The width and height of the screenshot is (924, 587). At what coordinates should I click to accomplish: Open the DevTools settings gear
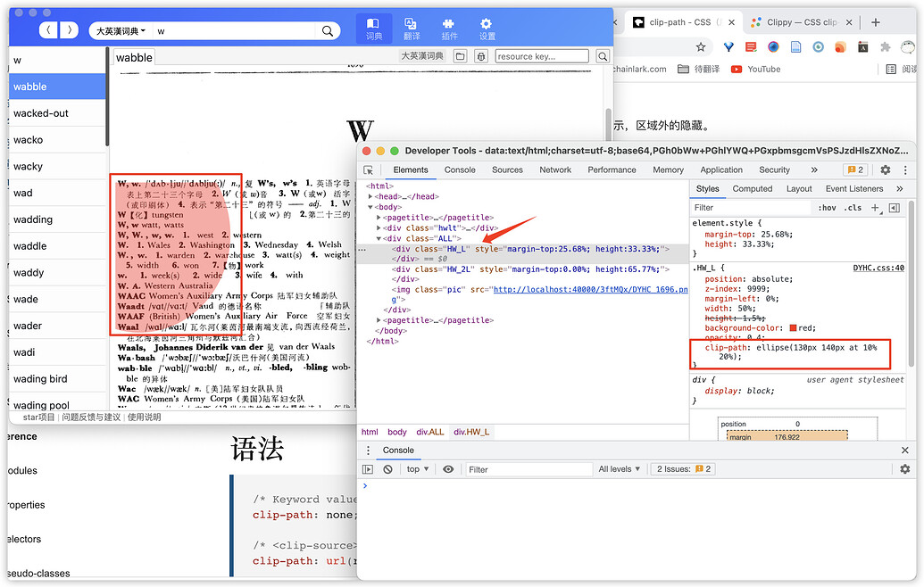point(884,169)
